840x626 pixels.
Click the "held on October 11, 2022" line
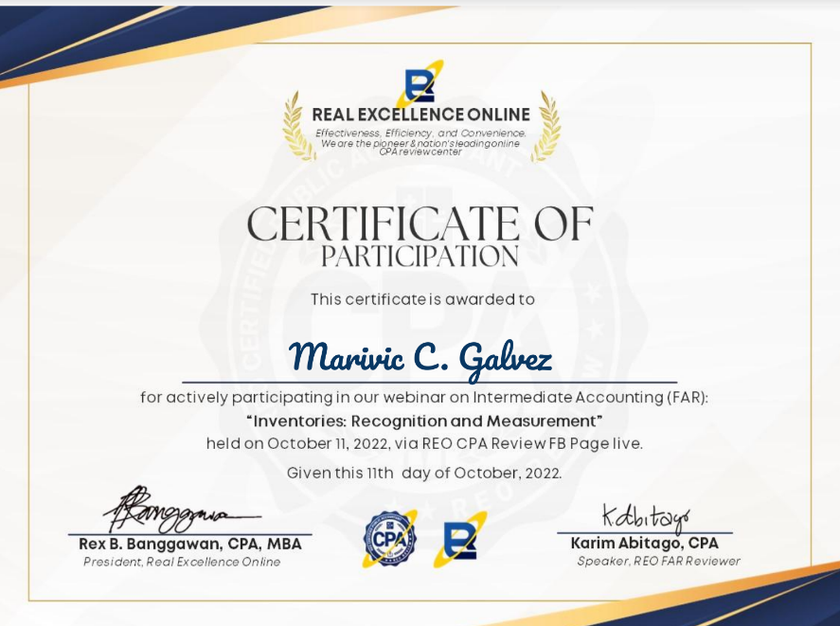[x=425, y=444]
